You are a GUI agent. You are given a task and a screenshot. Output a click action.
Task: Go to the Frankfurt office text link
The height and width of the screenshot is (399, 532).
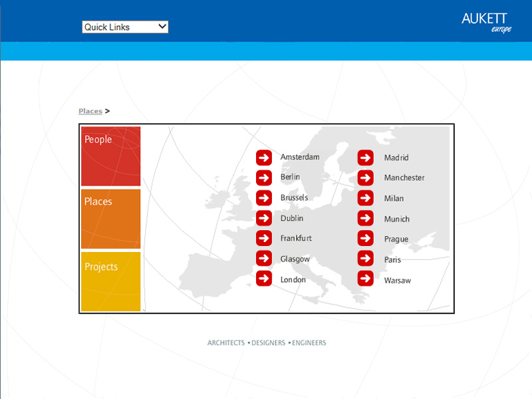pos(296,238)
